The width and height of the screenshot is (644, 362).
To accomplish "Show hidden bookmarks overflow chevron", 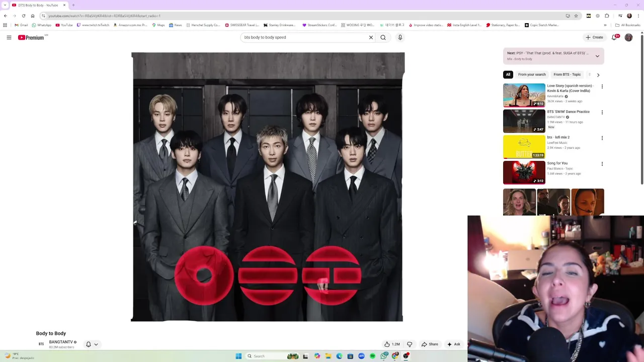I will (605, 25).
